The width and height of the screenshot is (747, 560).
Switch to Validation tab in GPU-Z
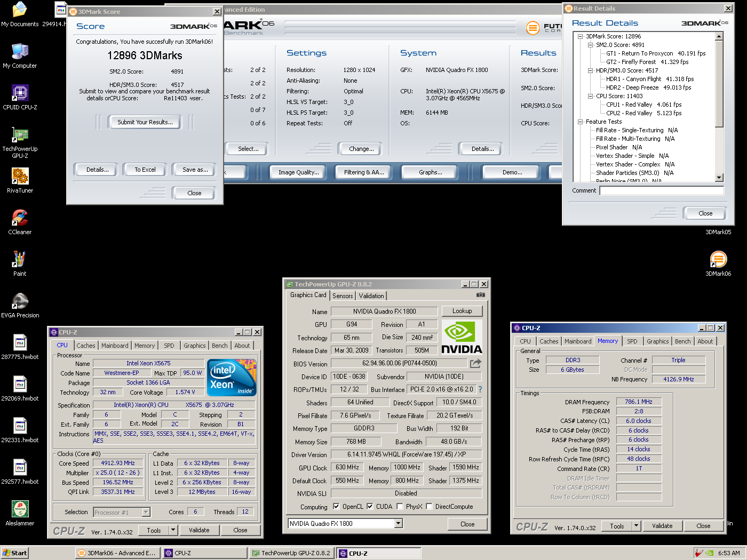pyautogui.click(x=371, y=296)
